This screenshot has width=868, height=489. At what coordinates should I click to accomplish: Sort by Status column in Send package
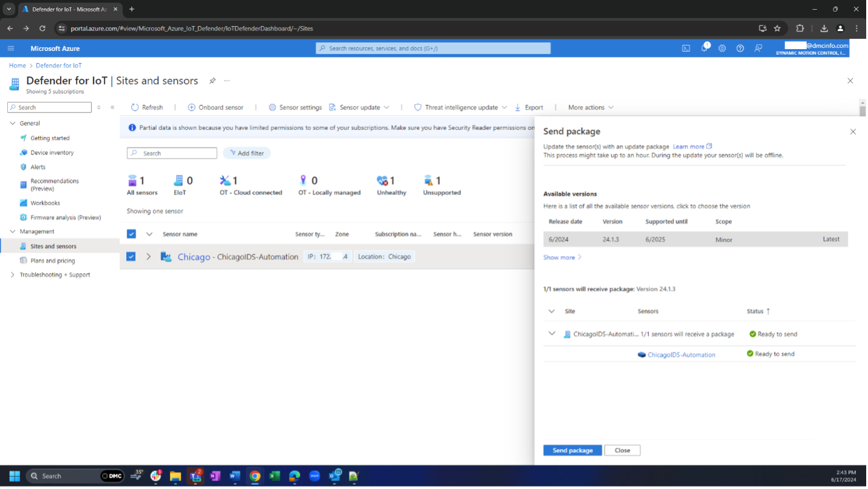click(x=758, y=311)
